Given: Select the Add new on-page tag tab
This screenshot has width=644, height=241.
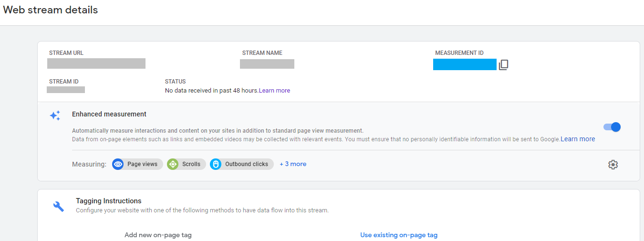Looking at the screenshot, I should coord(158,235).
